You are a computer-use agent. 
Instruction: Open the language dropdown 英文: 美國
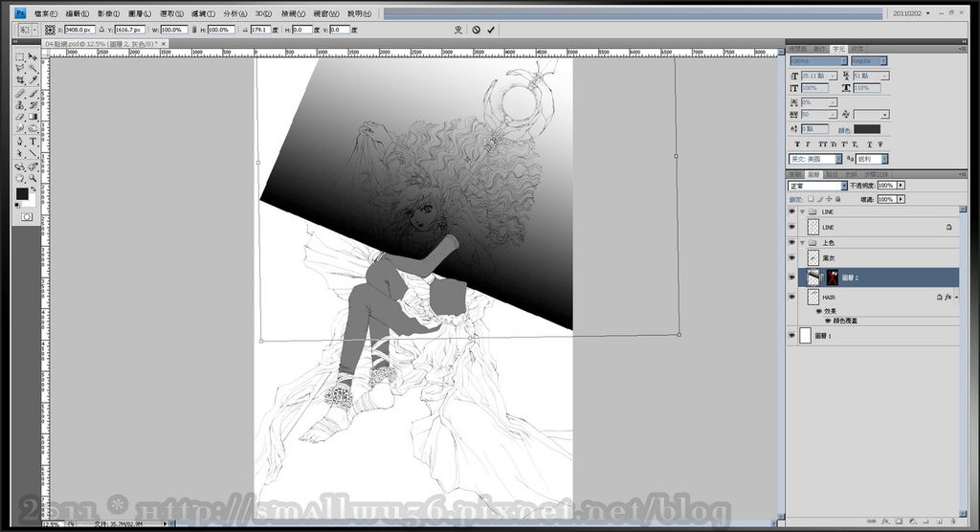tap(816, 160)
